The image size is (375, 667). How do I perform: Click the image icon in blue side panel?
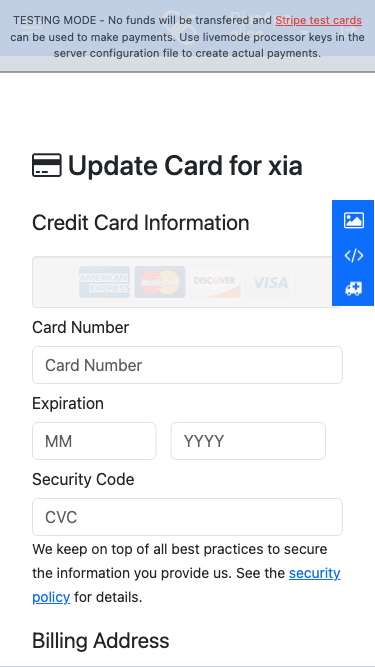[x=354, y=220]
